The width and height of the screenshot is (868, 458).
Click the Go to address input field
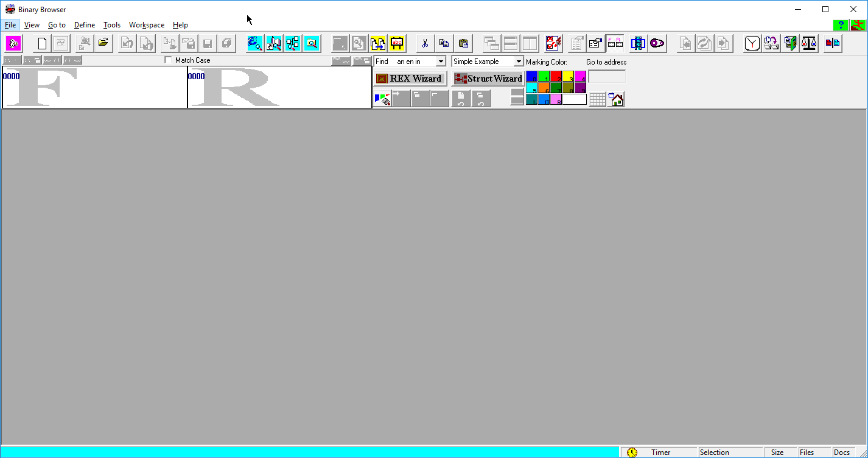[607, 77]
